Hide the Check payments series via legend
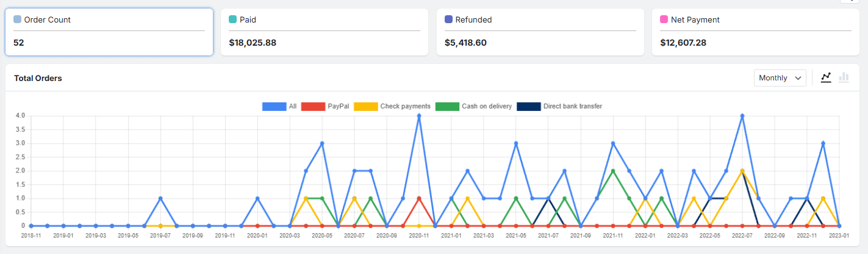 tap(392, 106)
